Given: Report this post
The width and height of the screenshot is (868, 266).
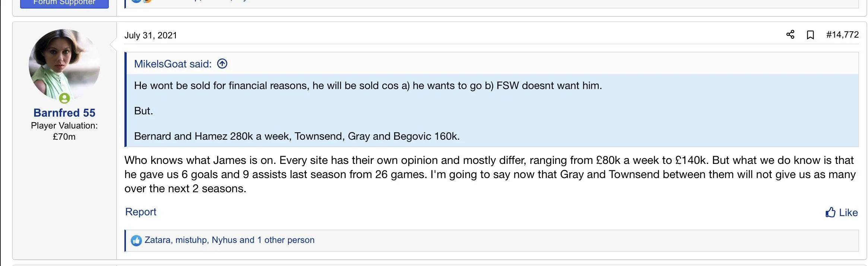Looking at the screenshot, I should pyautogui.click(x=140, y=212).
